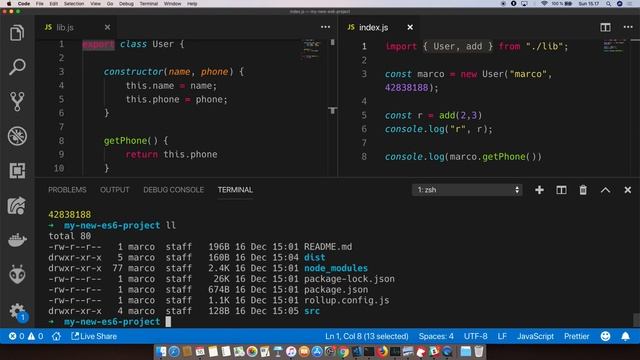640x360 pixels.
Task: Click the terminal scrollbar thumb
Action: (636, 320)
